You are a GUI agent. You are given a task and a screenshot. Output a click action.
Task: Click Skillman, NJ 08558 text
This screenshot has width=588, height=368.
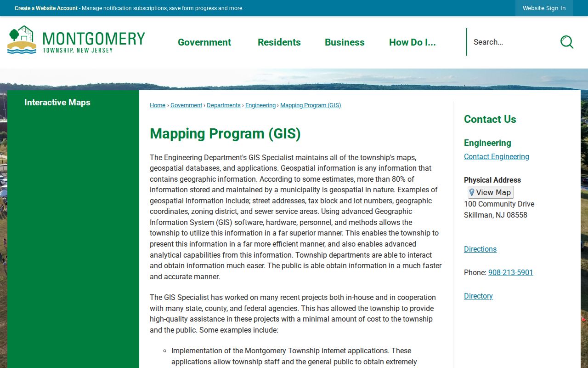click(496, 215)
